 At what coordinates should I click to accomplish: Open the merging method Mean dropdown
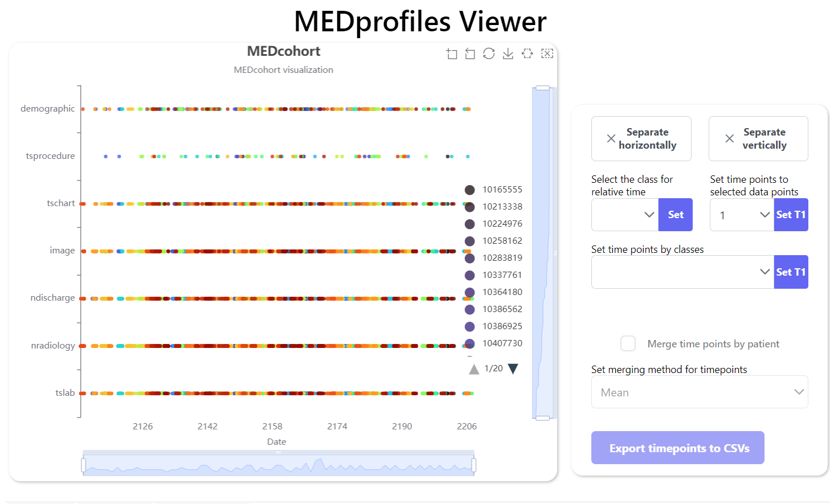tap(699, 392)
